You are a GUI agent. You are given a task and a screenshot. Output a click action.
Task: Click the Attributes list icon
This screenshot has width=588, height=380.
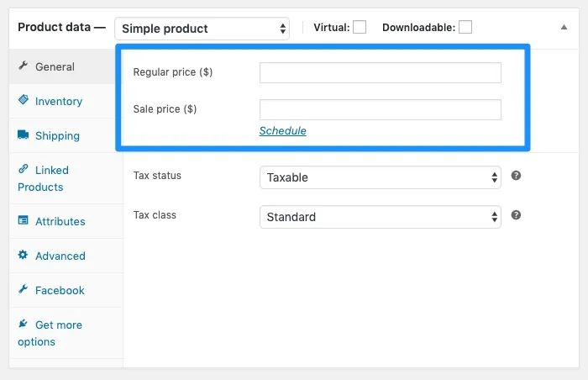click(x=24, y=221)
